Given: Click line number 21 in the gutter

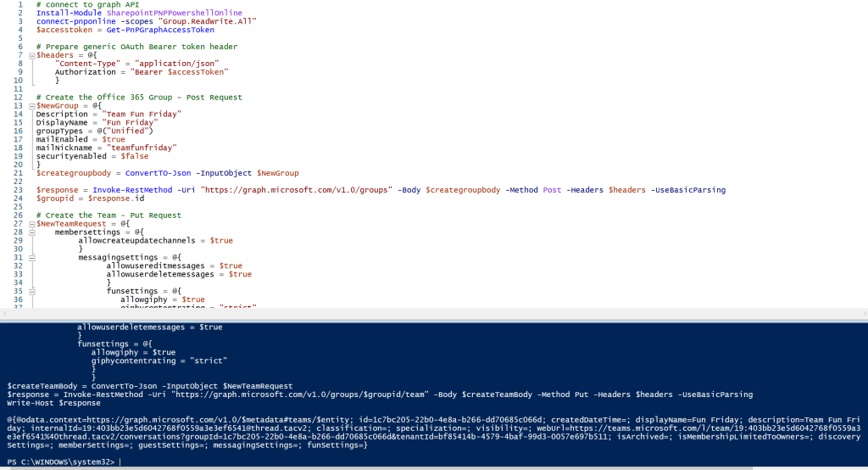Looking at the screenshot, I should pyautogui.click(x=17, y=173).
